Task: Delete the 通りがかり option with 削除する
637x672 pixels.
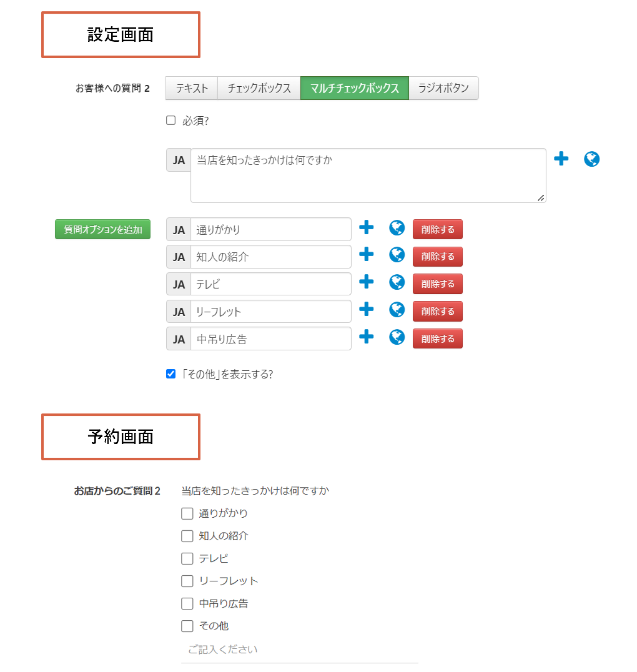Action: click(x=438, y=229)
